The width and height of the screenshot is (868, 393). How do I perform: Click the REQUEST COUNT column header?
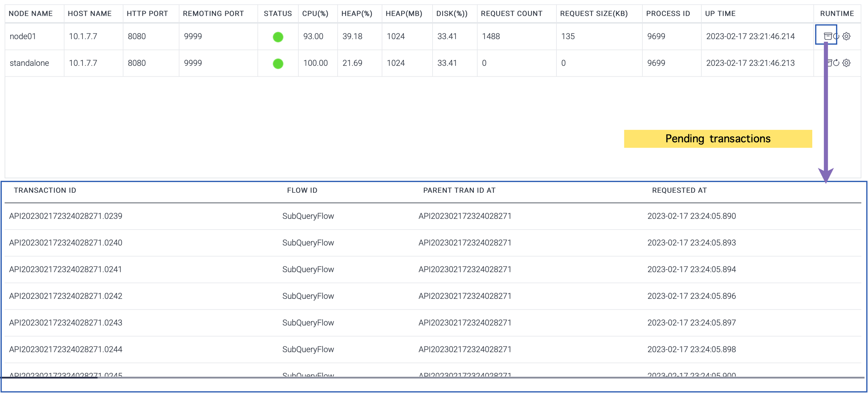coord(511,14)
